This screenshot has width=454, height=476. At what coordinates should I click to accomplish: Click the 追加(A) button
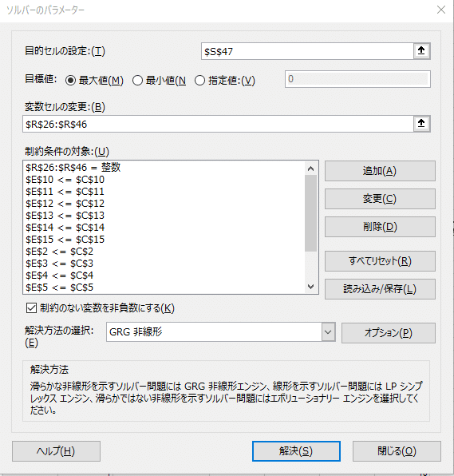(380, 171)
